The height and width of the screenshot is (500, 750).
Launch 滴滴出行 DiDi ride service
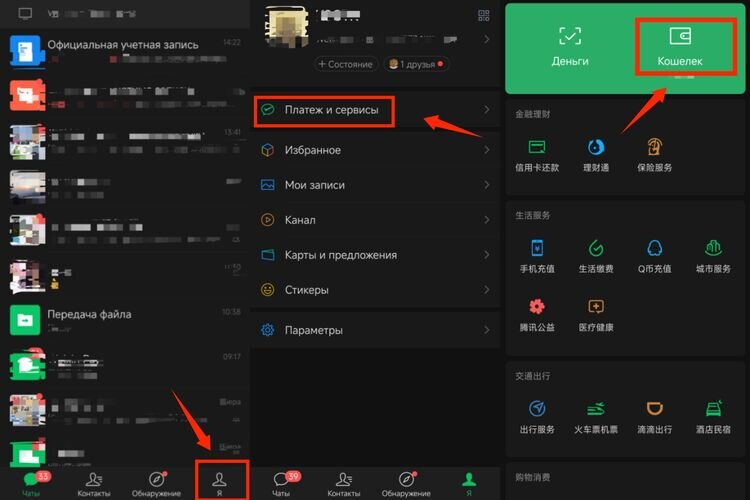[654, 417]
